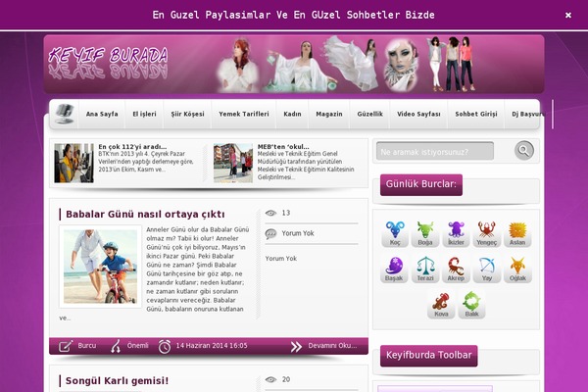Click the 'Yorum Yok' comments link beside the bubble

[298, 233]
